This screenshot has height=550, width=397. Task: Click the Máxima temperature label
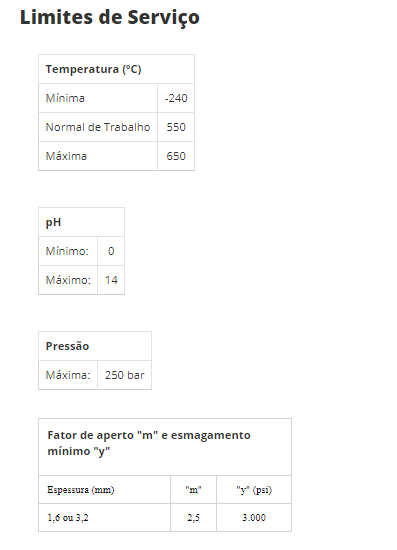tap(66, 156)
